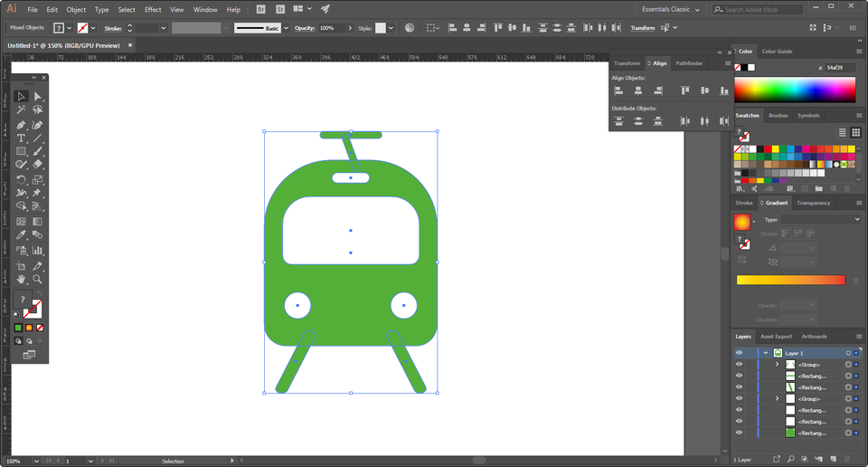868x467 pixels.
Task: Click Horizontal Align Left in Align panel
Action: (618, 91)
